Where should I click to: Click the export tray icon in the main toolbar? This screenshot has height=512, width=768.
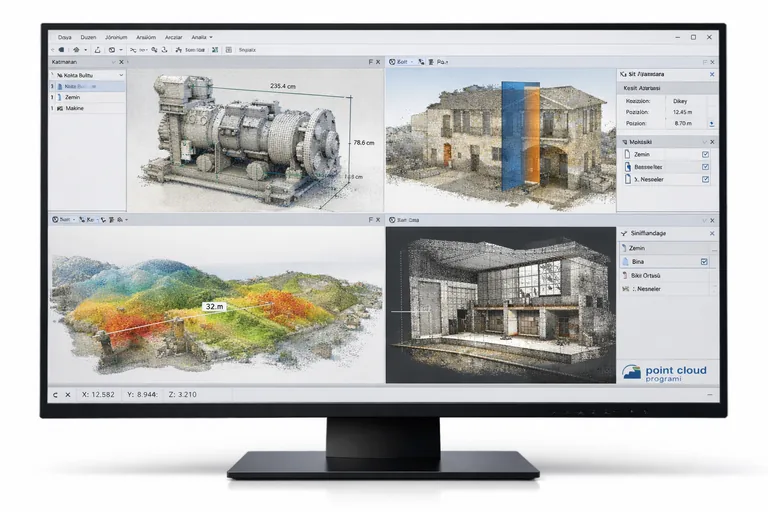[x=97, y=50]
